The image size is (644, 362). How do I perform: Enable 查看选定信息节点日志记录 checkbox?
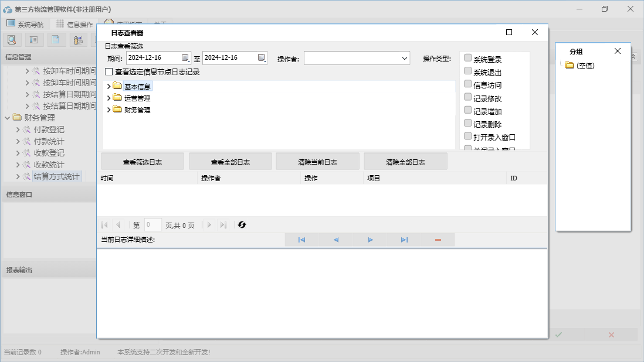pyautogui.click(x=109, y=71)
